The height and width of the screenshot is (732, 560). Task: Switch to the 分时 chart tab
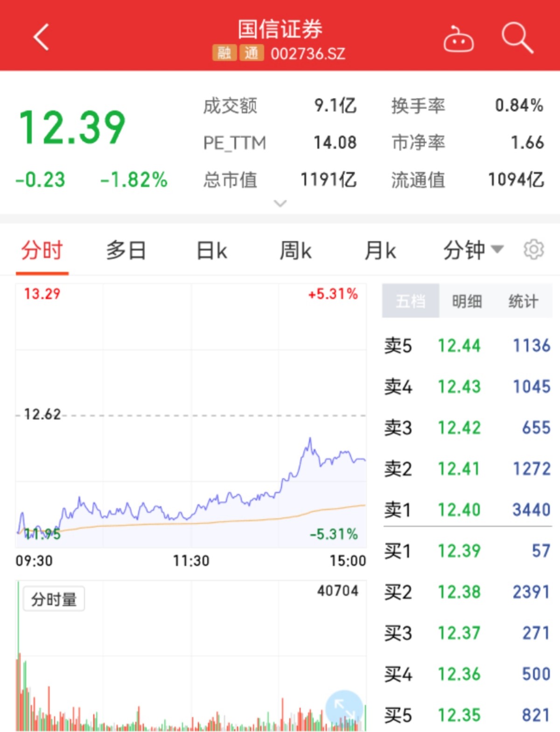click(x=42, y=251)
